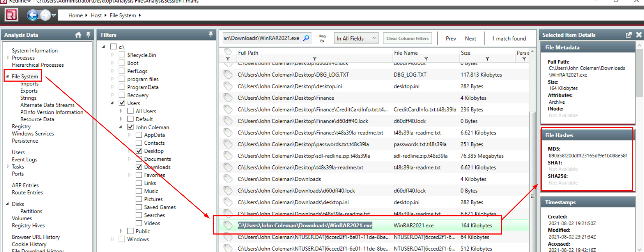The height and width of the screenshot is (252, 644).
Task: Uncheck the Desktop folder filter
Action: tap(139, 151)
